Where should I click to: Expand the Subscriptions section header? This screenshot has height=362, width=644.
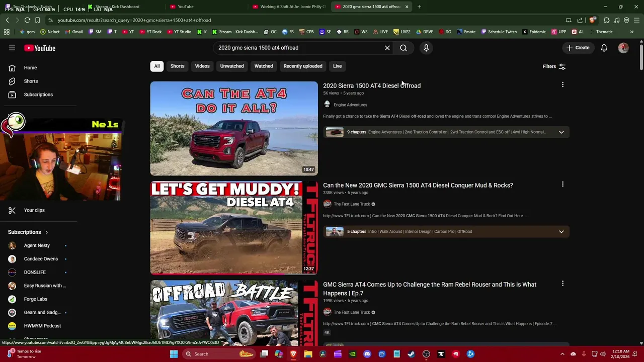(28, 232)
